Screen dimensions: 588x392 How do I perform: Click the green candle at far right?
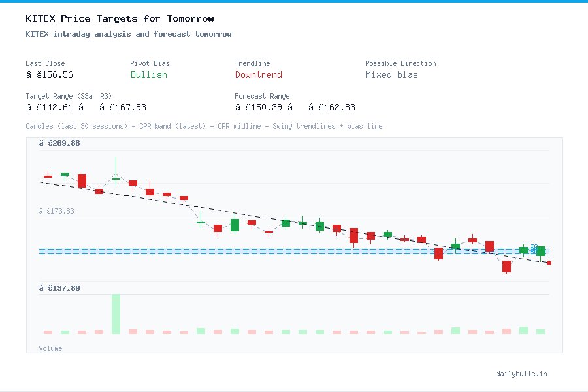pyautogui.click(x=540, y=250)
